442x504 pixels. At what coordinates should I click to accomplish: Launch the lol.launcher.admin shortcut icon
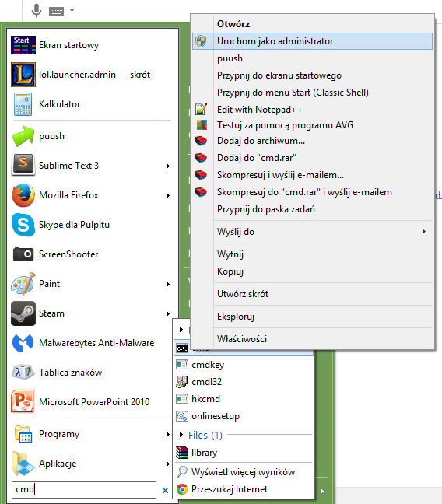click(23, 75)
